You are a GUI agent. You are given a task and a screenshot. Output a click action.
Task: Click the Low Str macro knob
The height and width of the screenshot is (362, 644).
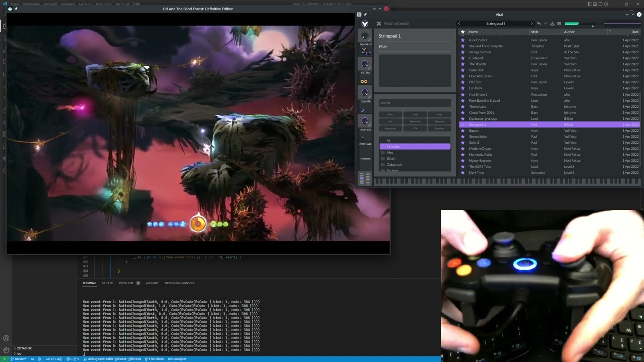pos(365,93)
